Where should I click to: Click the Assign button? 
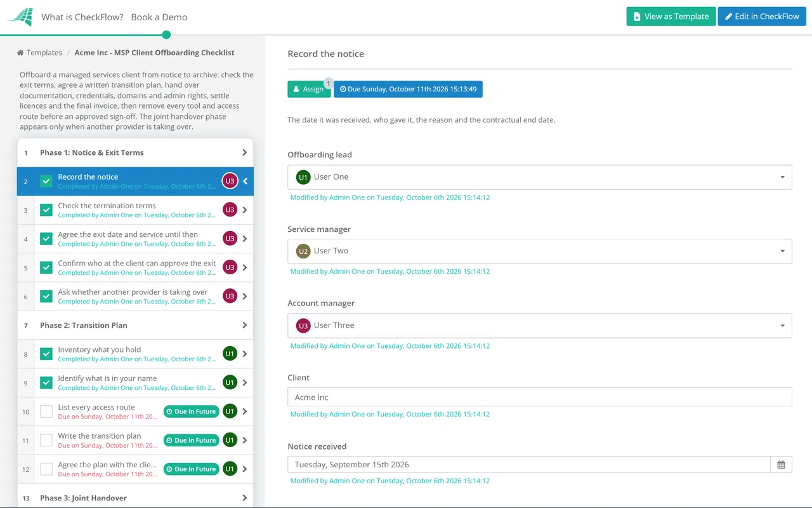coord(309,90)
